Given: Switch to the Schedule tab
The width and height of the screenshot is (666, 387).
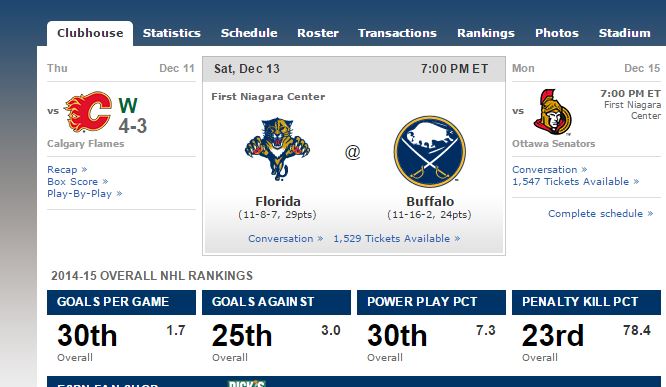Looking at the screenshot, I should point(249,33).
